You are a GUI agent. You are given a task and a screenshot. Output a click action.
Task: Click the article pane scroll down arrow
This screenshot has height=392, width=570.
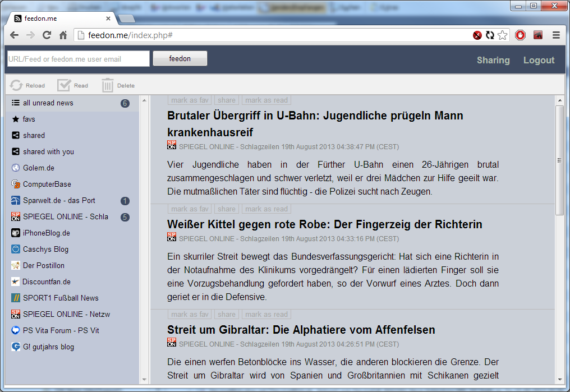point(559,380)
